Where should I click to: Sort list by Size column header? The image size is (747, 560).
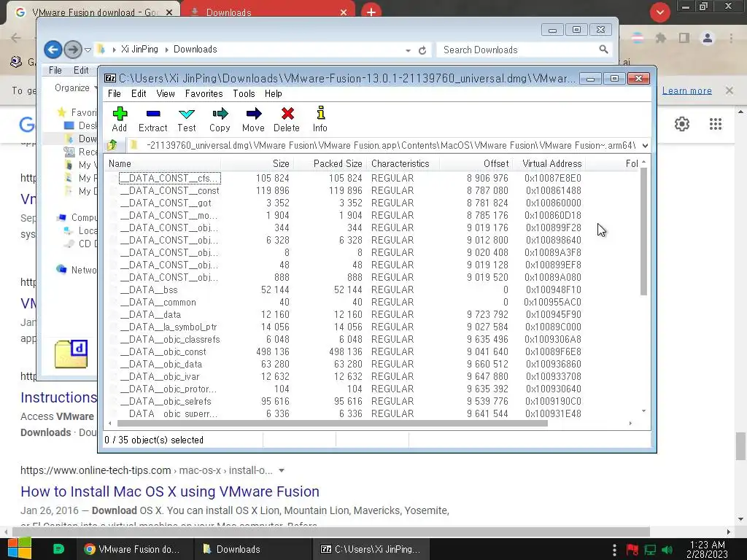click(x=257, y=163)
